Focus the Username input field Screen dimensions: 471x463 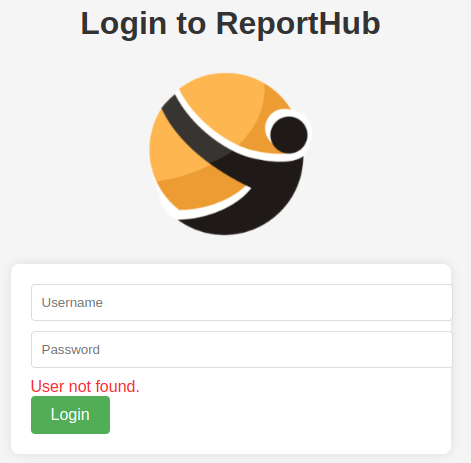pyautogui.click(x=242, y=303)
